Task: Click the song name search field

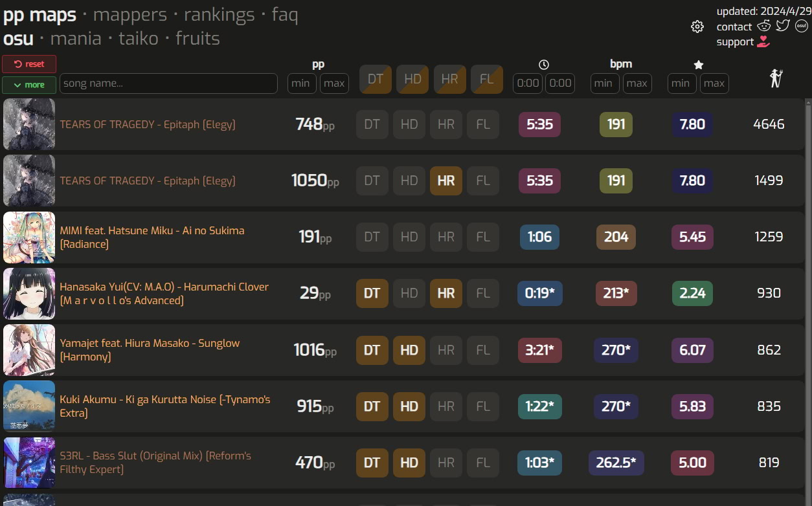Action: [168, 83]
